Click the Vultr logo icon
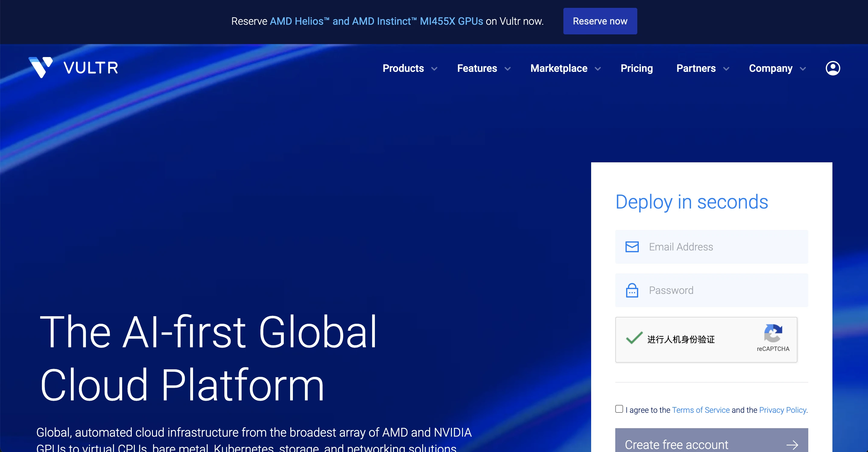This screenshot has width=868, height=452. 41,67
